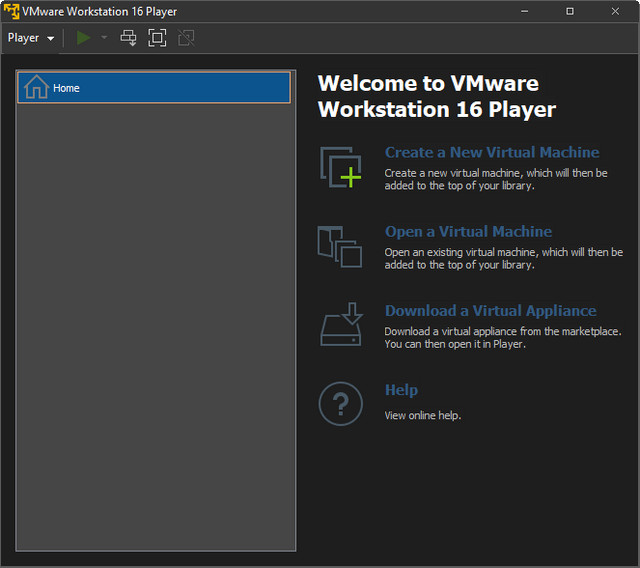Image resolution: width=640 pixels, height=568 pixels.
Task: Expand the power options arrow beside play
Action: point(104,38)
